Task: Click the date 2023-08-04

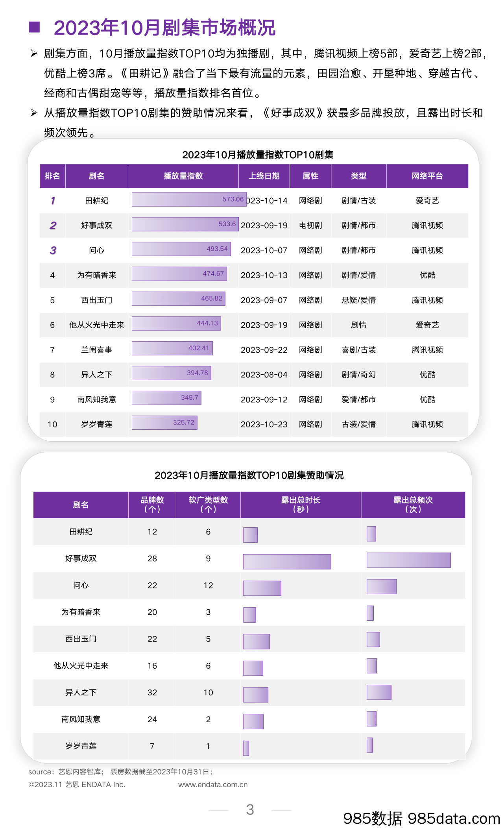Action: [264, 375]
